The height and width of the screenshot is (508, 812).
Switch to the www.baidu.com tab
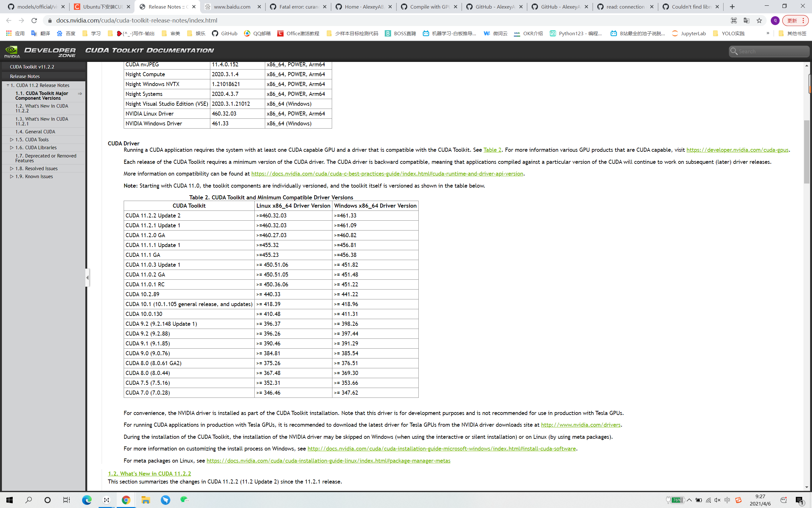(x=232, y=7)
